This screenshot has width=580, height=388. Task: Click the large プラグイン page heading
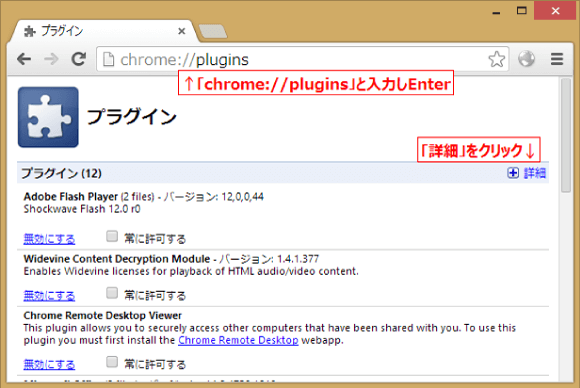(132, 117)
